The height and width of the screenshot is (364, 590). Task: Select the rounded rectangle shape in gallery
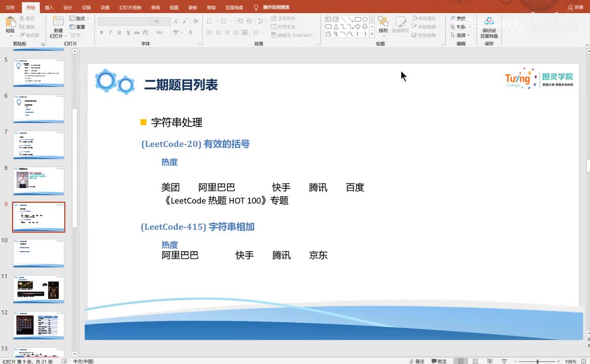(328, 27)
